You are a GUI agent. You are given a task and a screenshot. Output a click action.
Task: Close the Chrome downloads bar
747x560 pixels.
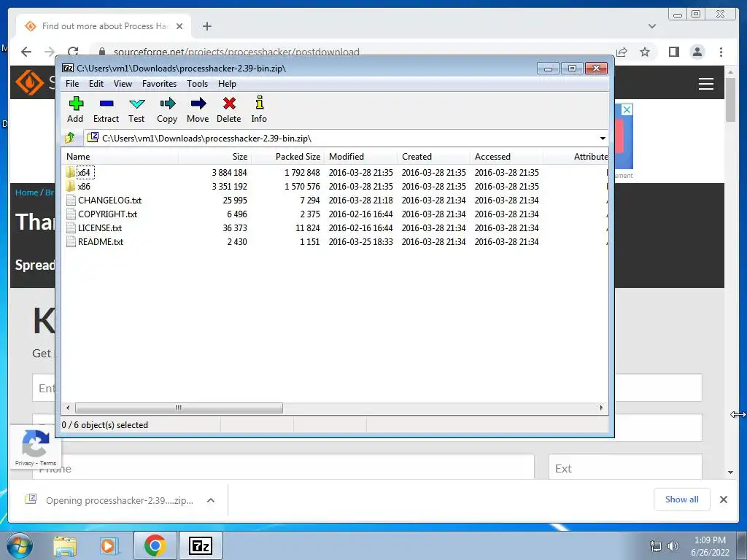point(724,499)
